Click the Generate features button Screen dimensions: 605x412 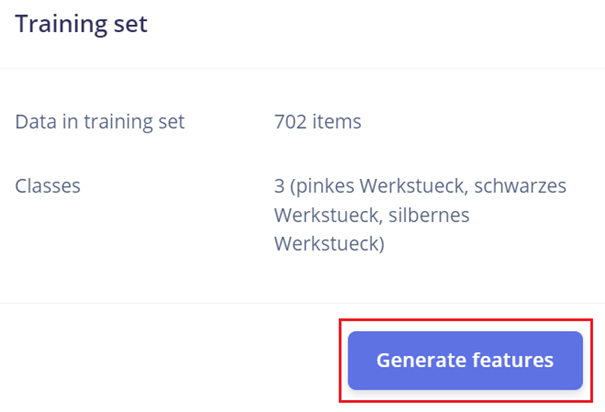(x=465, y=360)
